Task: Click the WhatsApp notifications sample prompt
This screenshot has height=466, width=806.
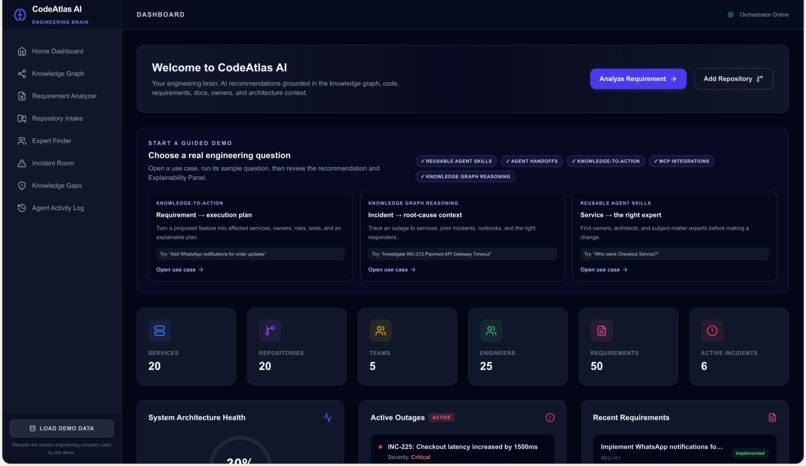Action: 250,254
